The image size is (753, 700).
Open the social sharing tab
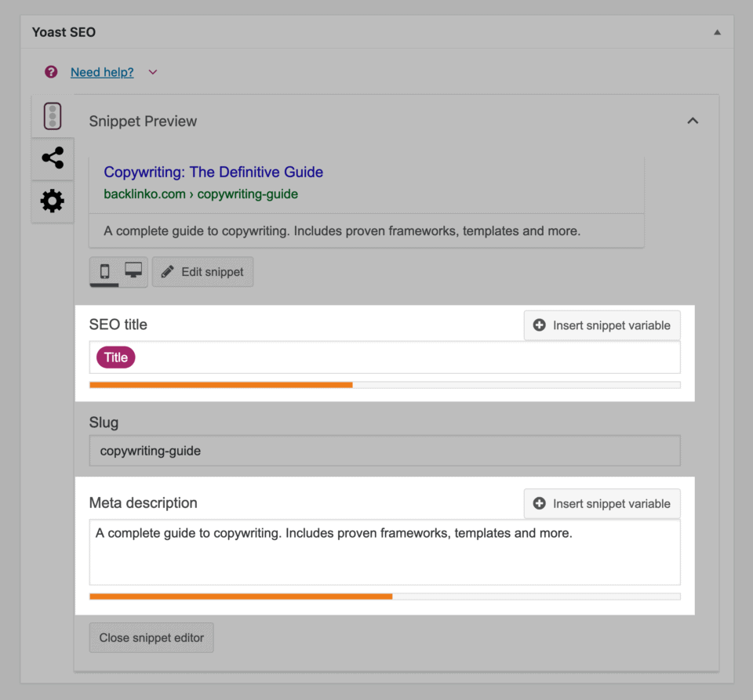click(53, 158)
